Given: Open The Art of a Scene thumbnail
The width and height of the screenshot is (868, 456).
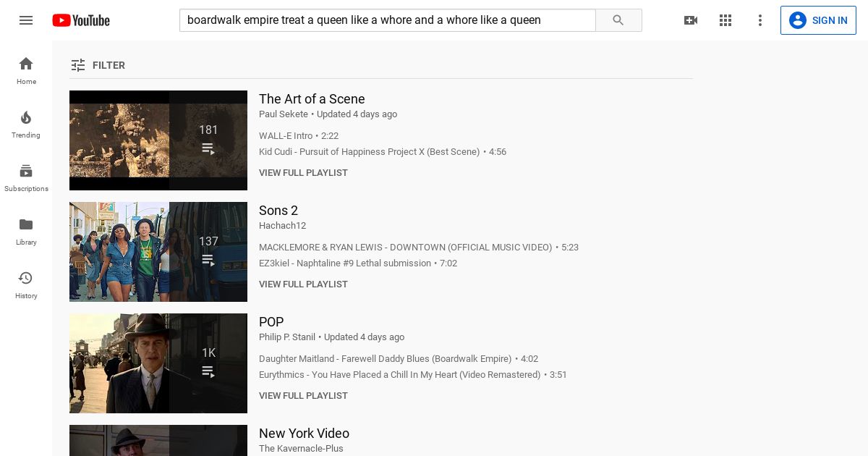Looking at the screenshot, I should click(158, 140).
